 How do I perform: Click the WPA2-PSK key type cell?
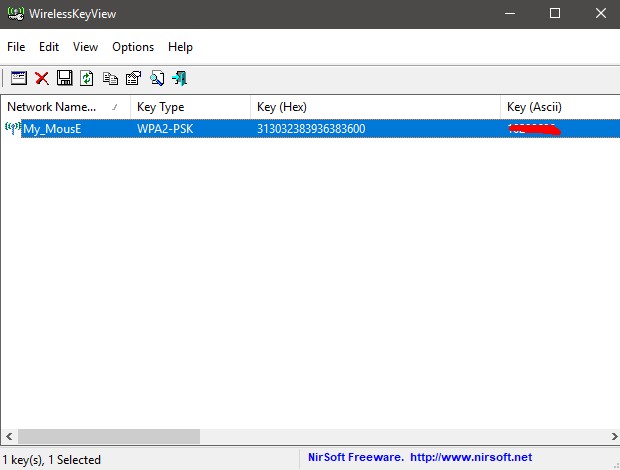165,128
